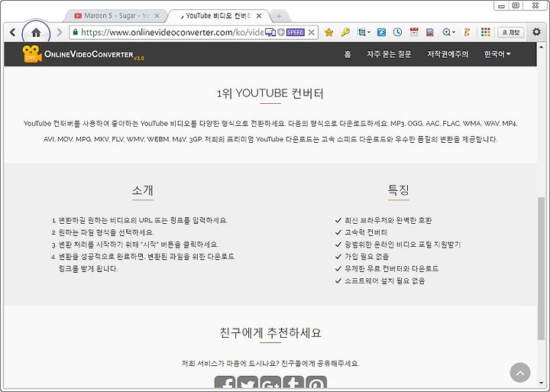Click the 1위 YOUTUBE 컨버터 heading
Image resolution: width=550 pixels, height=392 pixels.
pos(270,93)
